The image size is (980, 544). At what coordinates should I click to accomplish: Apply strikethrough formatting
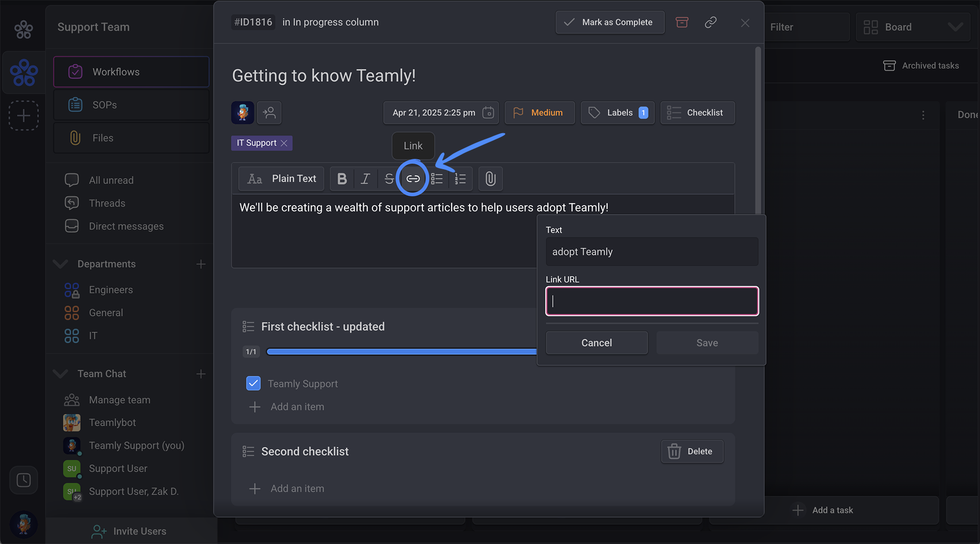click(389, 178)
